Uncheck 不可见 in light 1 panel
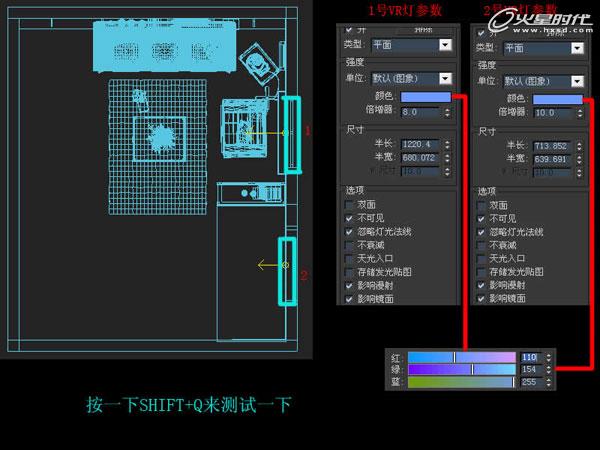 pos(349,218)
